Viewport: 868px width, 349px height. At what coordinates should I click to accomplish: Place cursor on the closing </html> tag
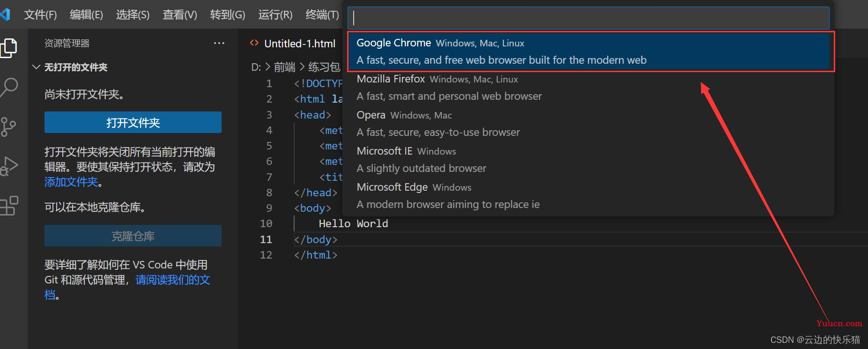pyautogui.click(x=316, y=255)
